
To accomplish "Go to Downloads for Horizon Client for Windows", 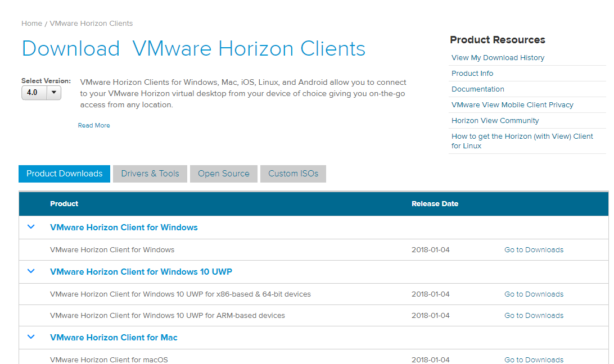I will coord(534,250).
